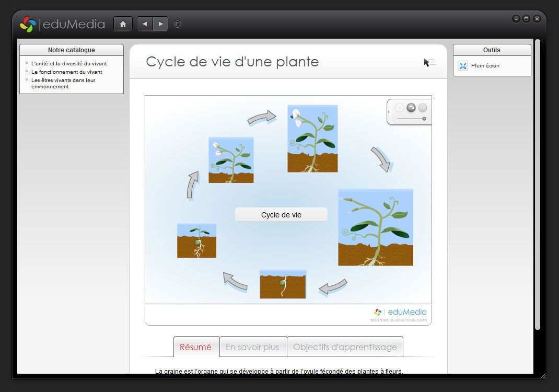Click the copyright symbol icon
559x392 pixels.
point(178,24)
